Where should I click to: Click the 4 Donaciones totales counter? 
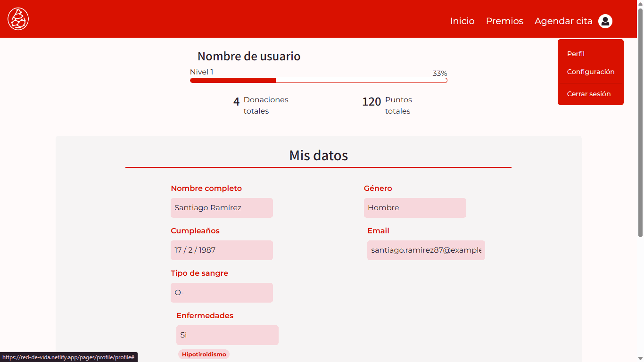[x=261, y=105]
